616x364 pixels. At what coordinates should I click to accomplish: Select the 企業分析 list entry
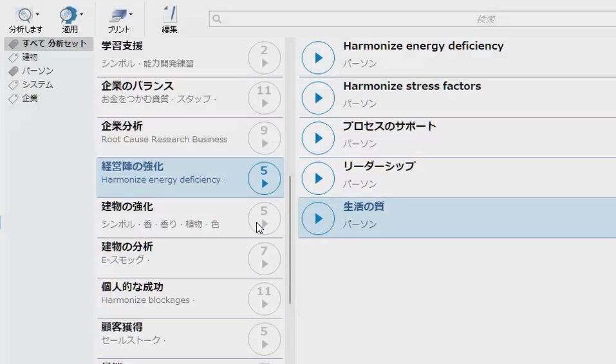click(190, 138)
